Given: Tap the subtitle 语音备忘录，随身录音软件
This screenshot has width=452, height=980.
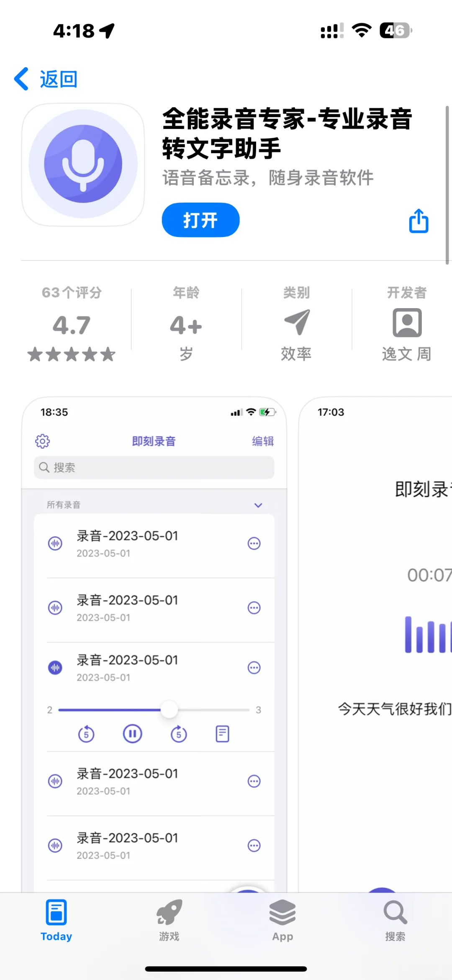Looking at the screenshot, I should coord(268,177).
